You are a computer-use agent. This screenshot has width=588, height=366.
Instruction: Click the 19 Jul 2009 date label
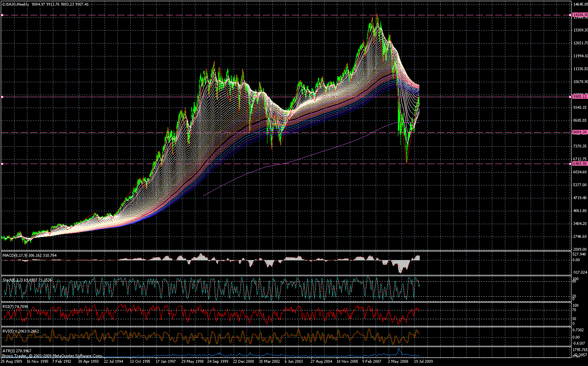[x=423, y=362]
